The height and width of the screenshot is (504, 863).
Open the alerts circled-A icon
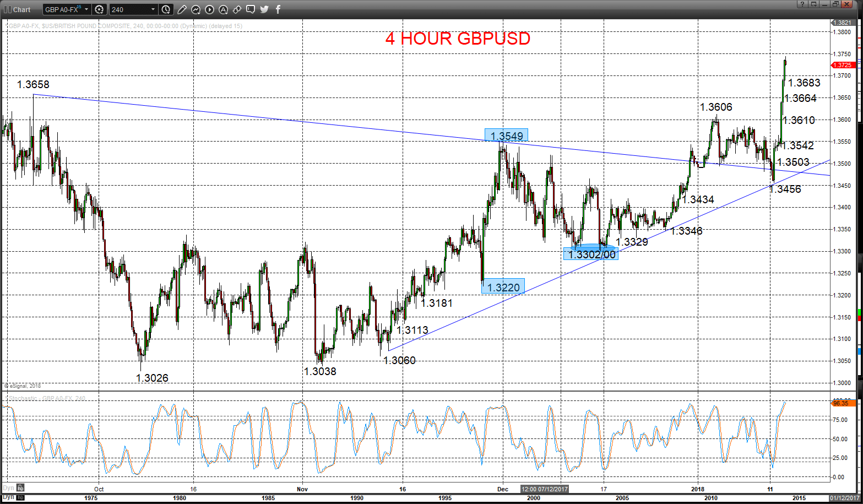click(223, 9)
